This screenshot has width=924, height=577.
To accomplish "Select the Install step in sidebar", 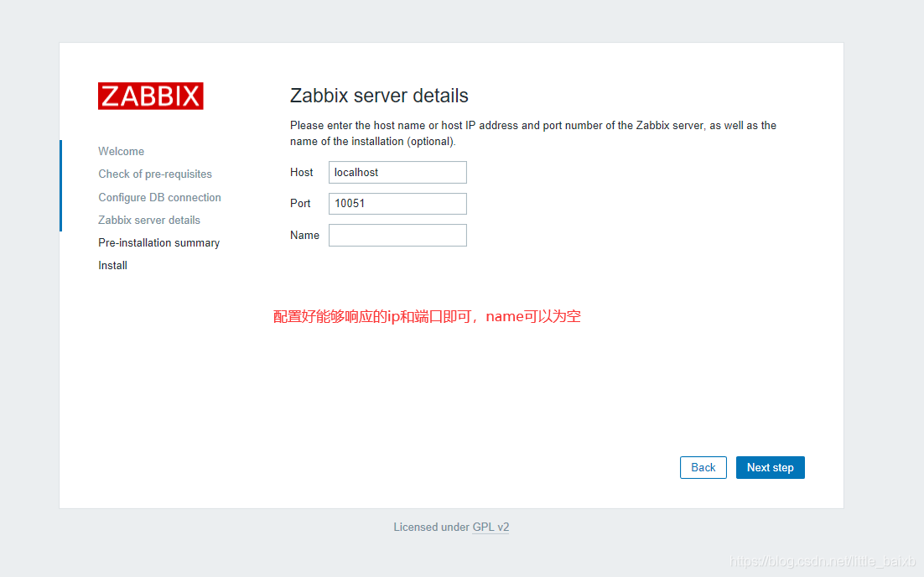I will (x=112, y=265).
